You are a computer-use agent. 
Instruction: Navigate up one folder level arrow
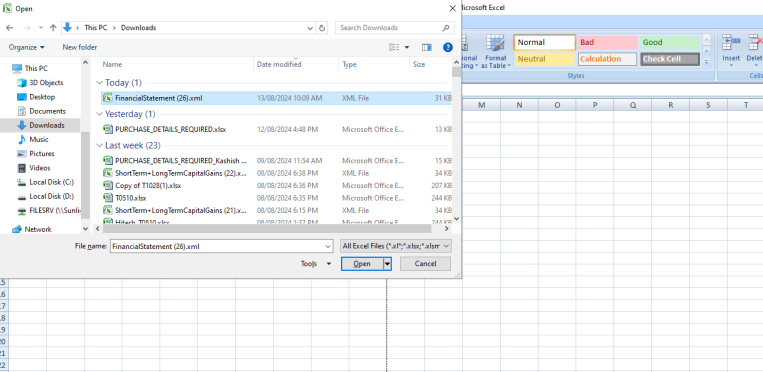(x=53, y=28)
